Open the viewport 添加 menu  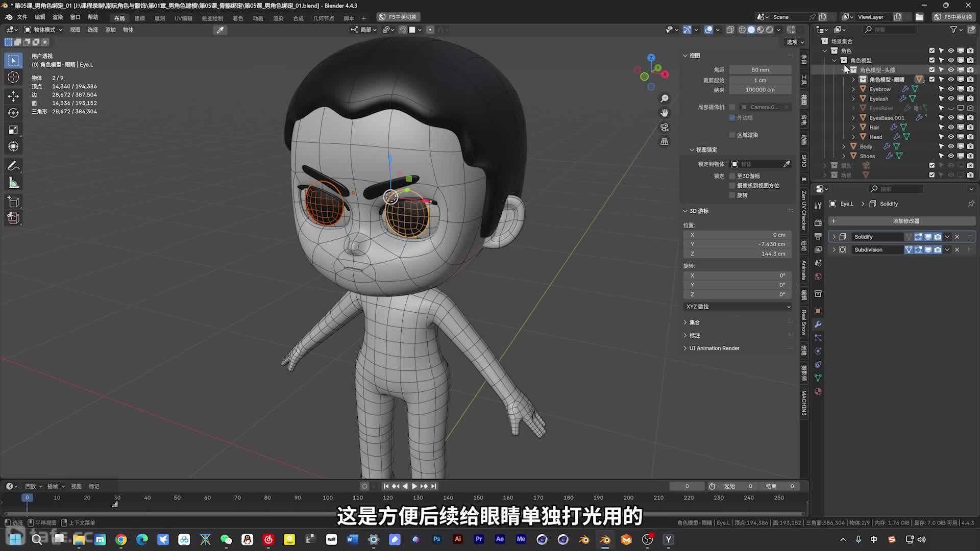tap(110, 30)
